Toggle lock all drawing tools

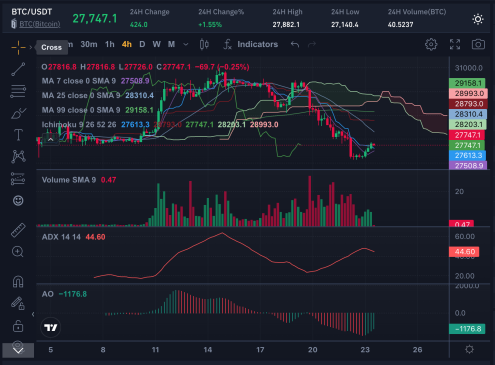18,326
